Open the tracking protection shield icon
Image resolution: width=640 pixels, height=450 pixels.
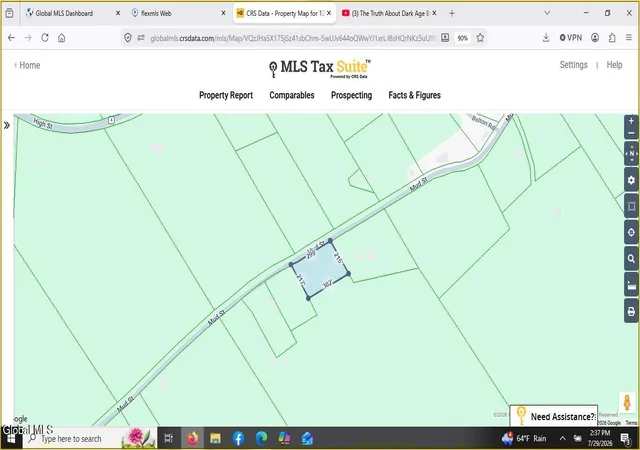(x=128, y=38)
